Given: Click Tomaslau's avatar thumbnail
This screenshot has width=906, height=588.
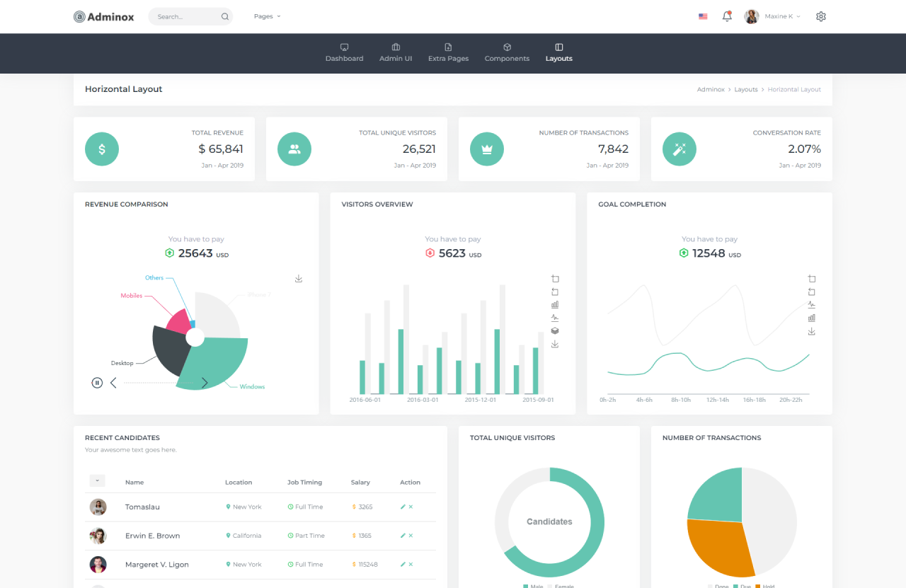Looking at the screenshot, I should tap(98, 507).
